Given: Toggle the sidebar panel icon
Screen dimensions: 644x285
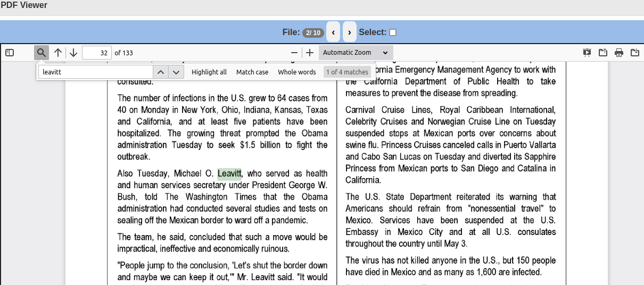Looking at the screenshot, I should tap(10, 53).
